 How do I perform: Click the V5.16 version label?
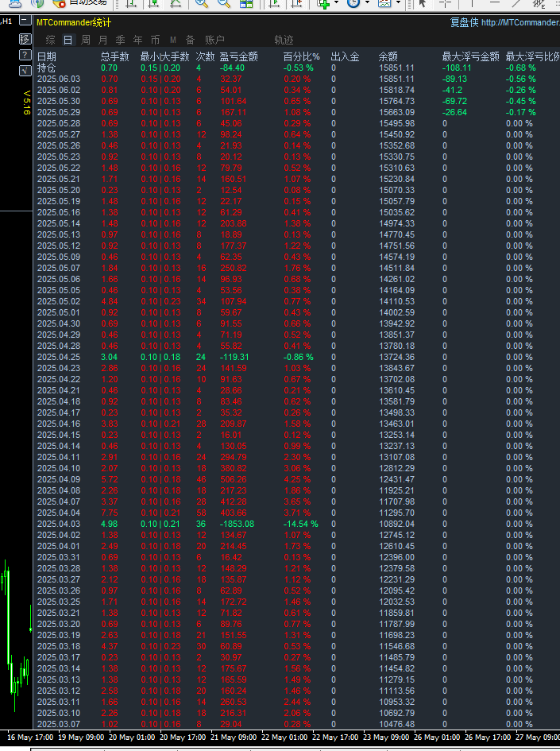27,103
